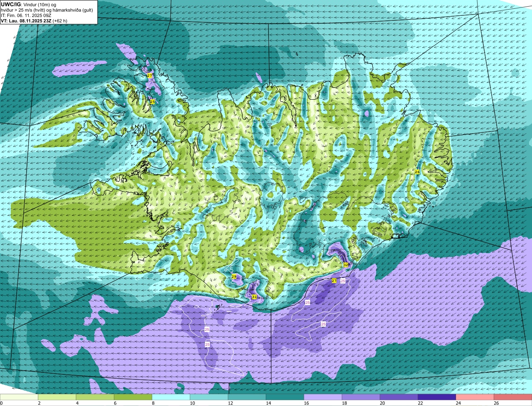Image resolution: width=532 pixels, height=406 pixels.
Task: Select the legend color for 4–6 m/s
Action: click(x=95, y=397)
